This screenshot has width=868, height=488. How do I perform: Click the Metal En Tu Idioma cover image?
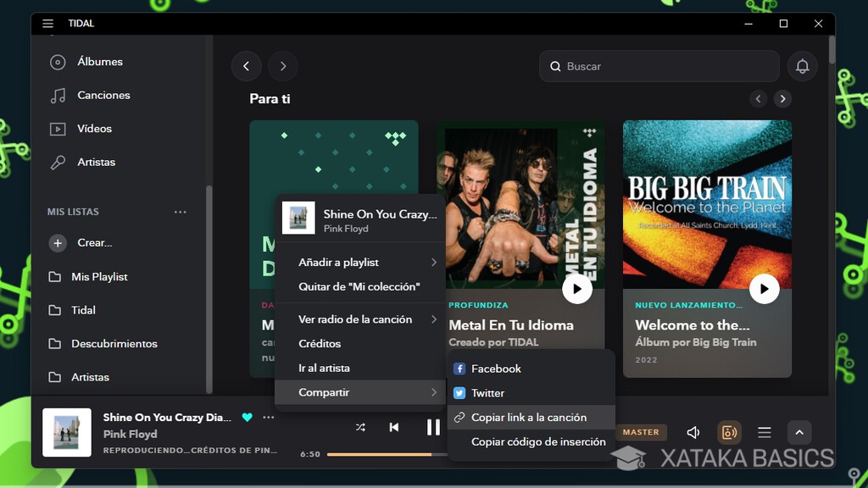tap(520, 205)
